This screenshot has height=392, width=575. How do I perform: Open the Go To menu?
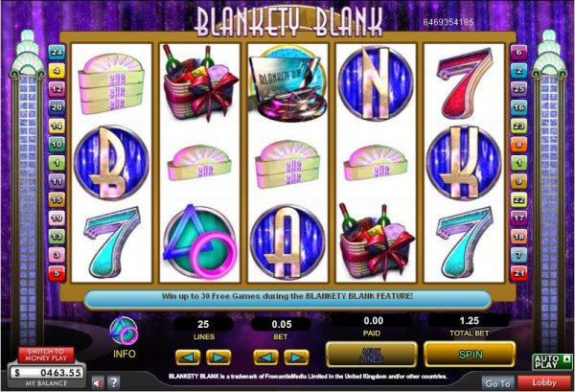(497, 383)
